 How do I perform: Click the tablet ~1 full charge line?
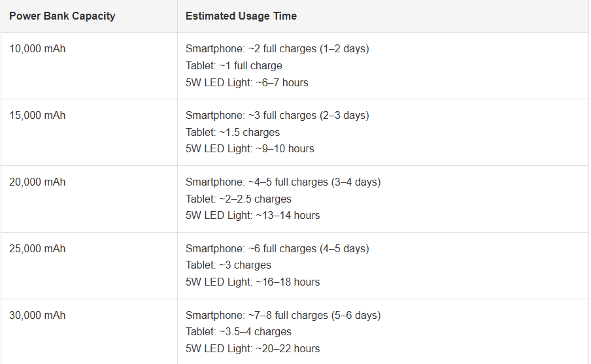pos(233,66)
